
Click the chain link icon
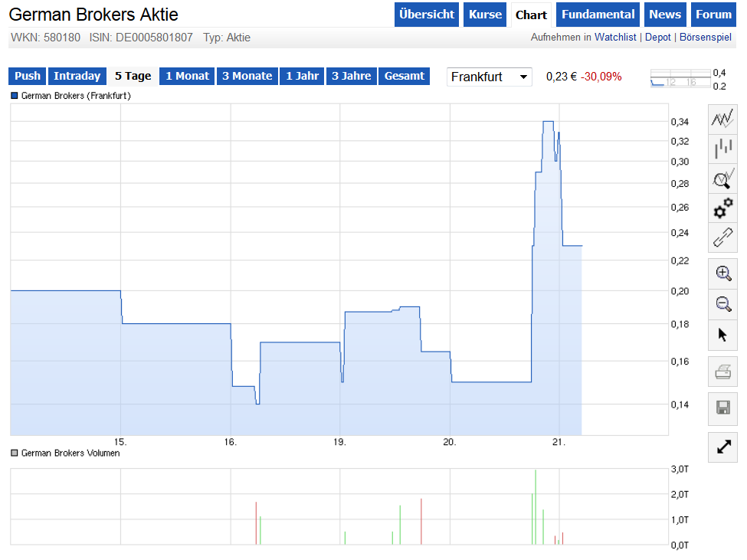tap(722, 237)
